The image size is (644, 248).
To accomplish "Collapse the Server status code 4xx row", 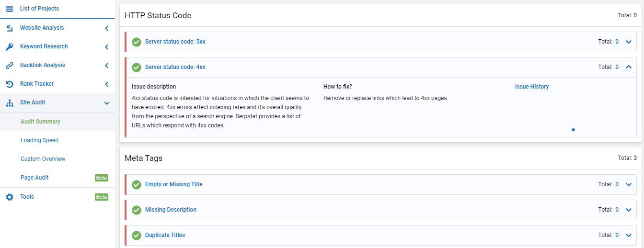I will [x=629, y=67].
